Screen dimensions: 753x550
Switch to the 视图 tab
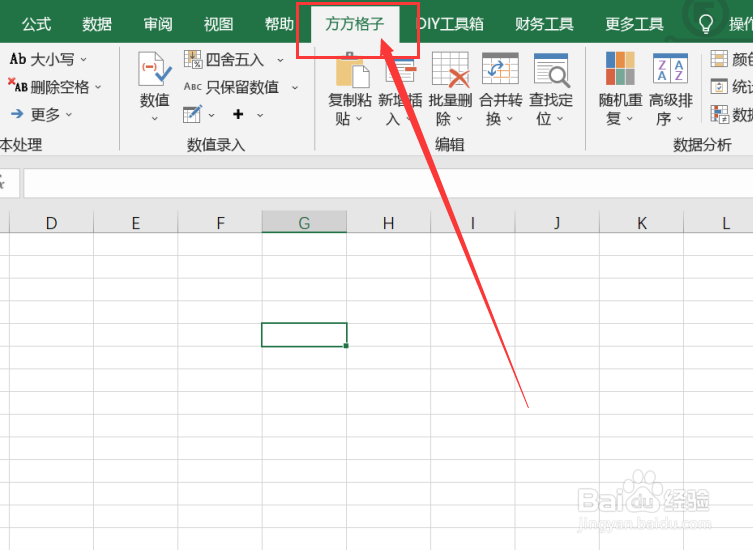[218, 24]
